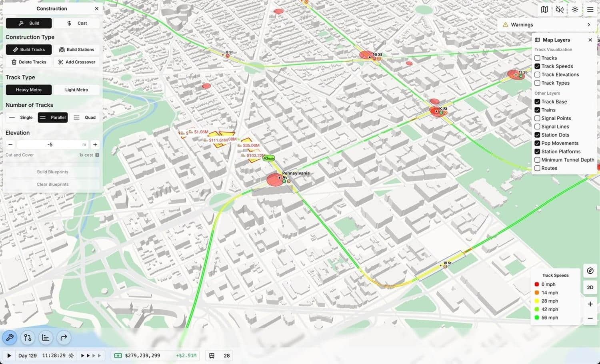Click the redo arrow icon
Image resolution: width=600 pixels, height=364 pixels.
coord(64,338)
